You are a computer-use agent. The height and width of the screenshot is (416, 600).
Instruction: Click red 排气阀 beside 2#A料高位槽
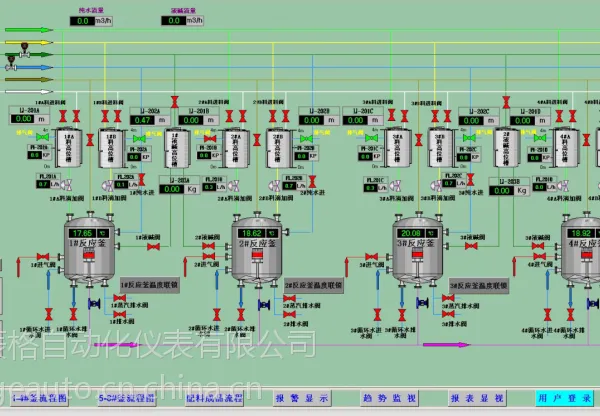click(210, 138)
